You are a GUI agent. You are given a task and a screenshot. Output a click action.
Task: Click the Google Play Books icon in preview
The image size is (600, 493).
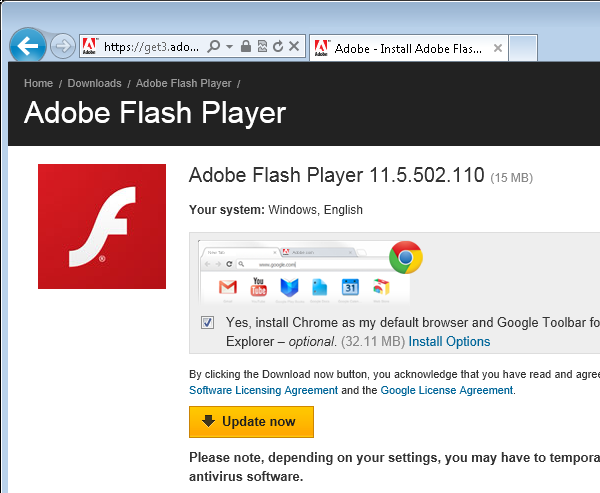289,288
